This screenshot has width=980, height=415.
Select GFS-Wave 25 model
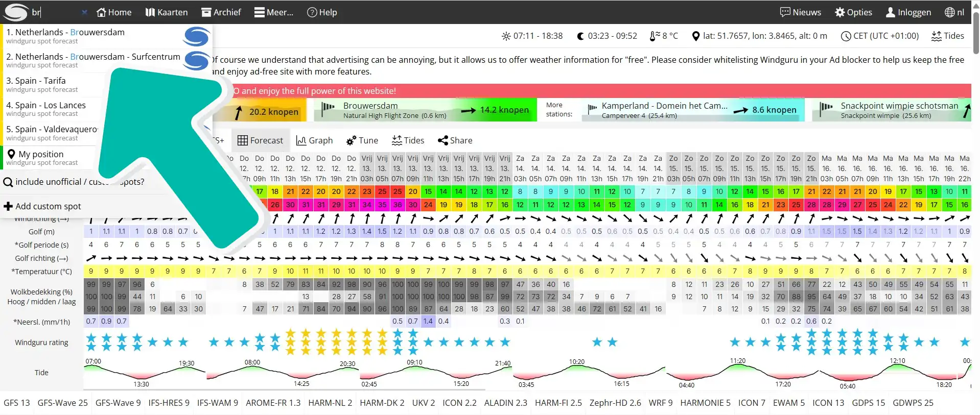coord(62,403)
